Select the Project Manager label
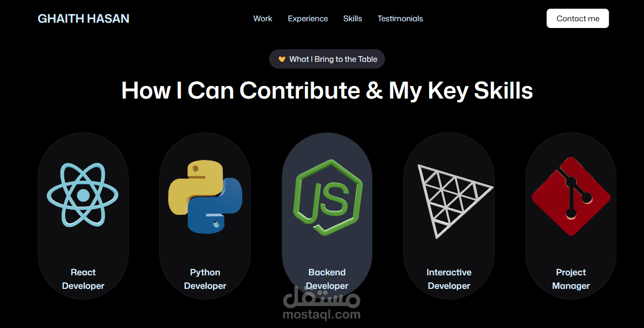Screen dimensions: 644x328 coord(571,279)
